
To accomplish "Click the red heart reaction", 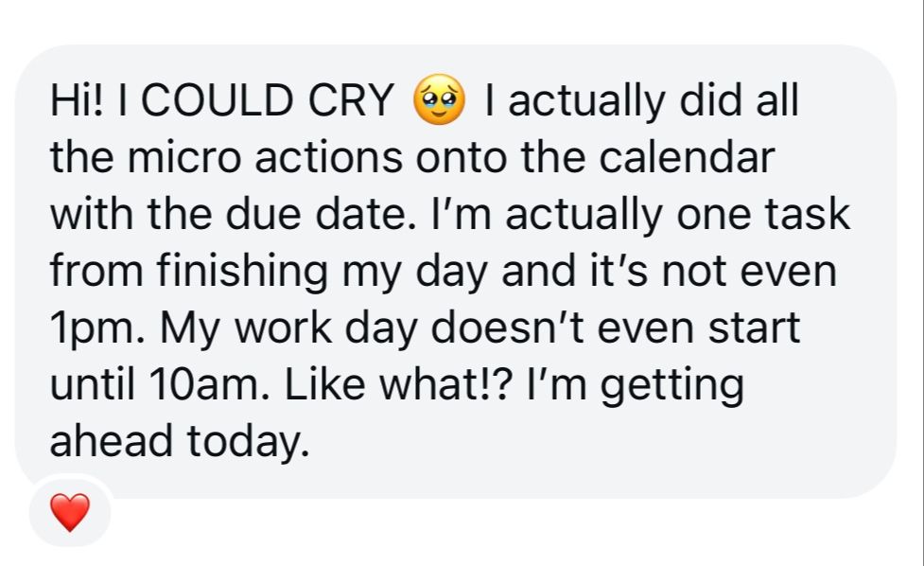I will (70, 512).
